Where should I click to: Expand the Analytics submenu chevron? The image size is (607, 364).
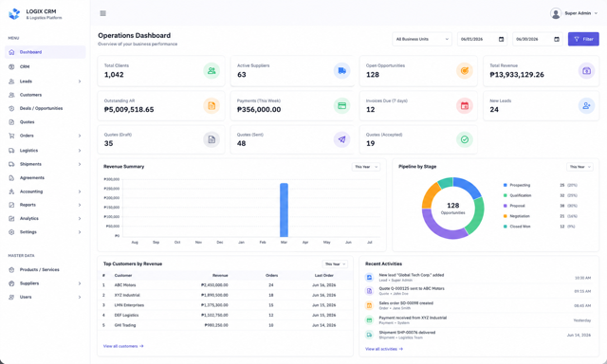(x=80, y=219)
